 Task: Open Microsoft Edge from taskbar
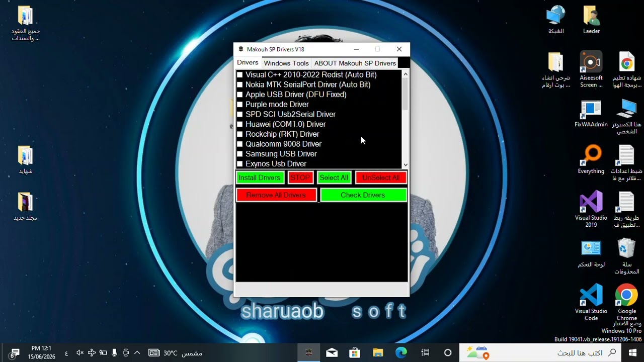401,352
